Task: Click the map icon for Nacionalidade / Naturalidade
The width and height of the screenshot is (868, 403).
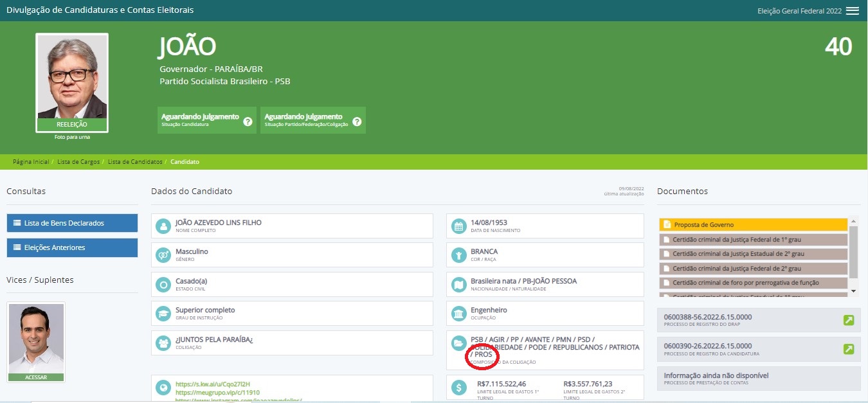Action: (458, 284)
